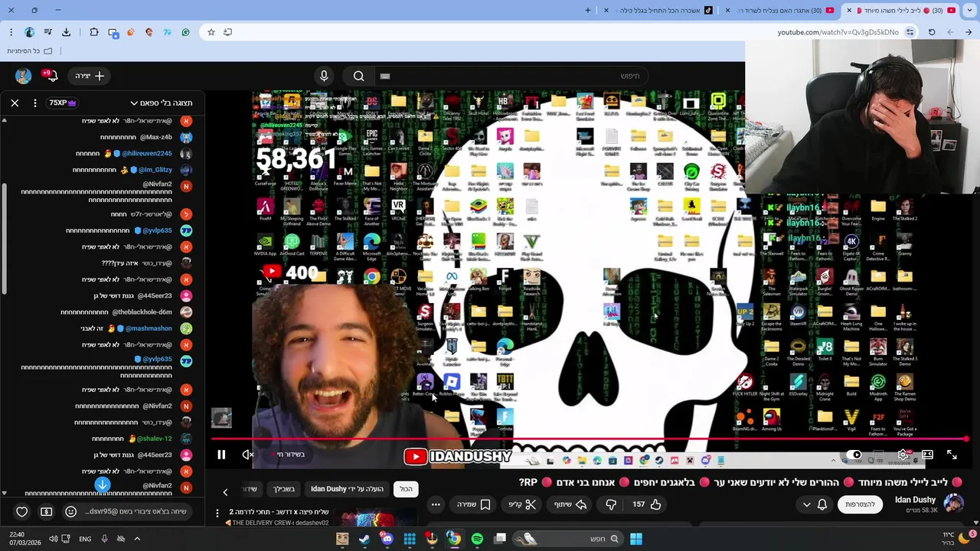Open the notification bell dropdown
Viewport: 980px width, 551px height.
[815, 504]
